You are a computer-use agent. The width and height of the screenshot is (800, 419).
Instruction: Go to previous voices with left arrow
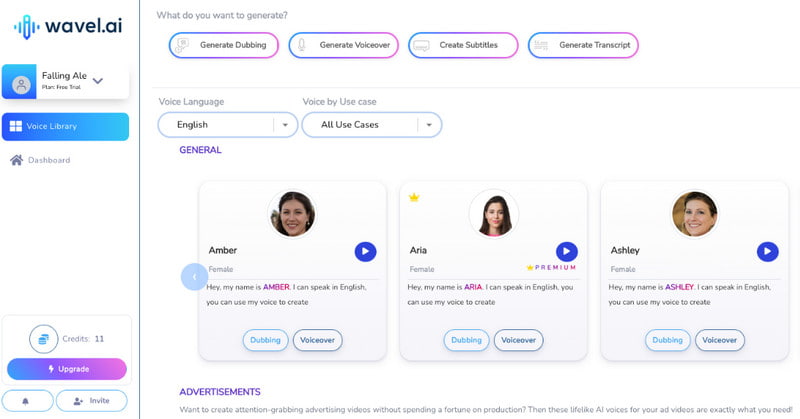tap(194, 277)
